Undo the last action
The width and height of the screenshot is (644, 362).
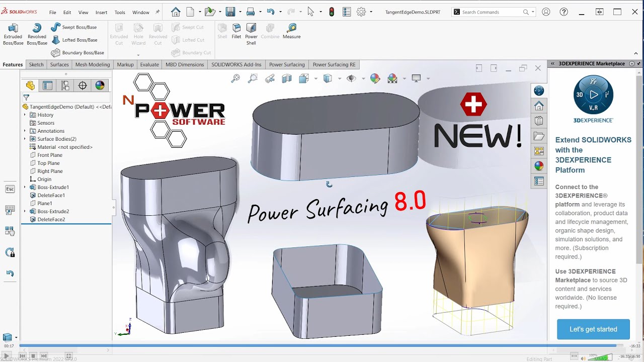(x=271, y=12)
